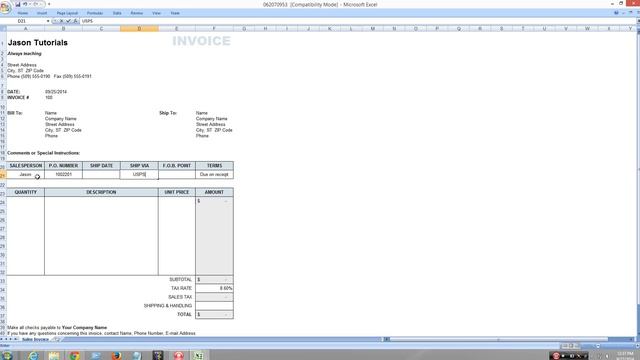Click the Comments or Special Instructions label

[43, 153]
